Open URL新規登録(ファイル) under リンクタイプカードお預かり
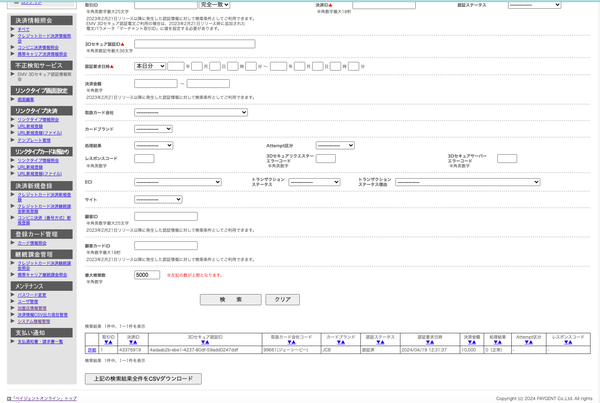Screen dimensions: 600x403 click(x=39, y=174)
